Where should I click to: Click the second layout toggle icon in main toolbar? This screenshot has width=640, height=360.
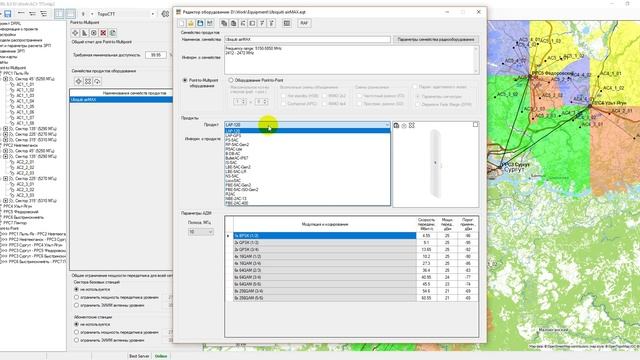click(x=70, y=14)
